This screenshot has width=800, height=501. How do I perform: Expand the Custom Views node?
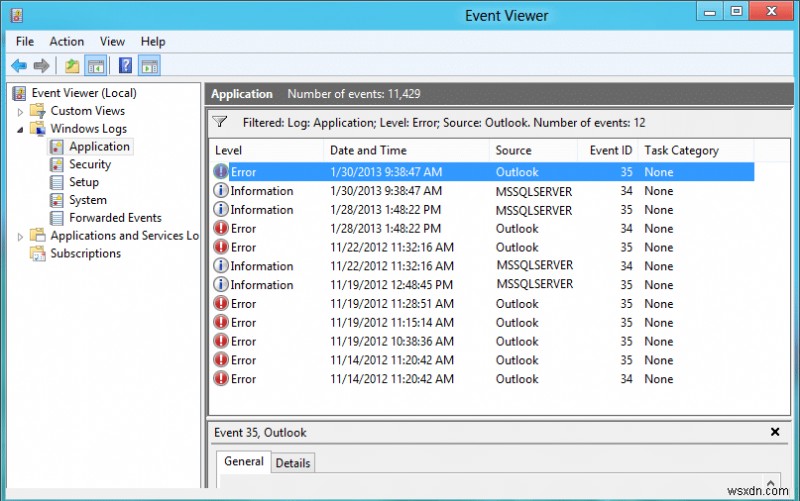coord(20,112)
